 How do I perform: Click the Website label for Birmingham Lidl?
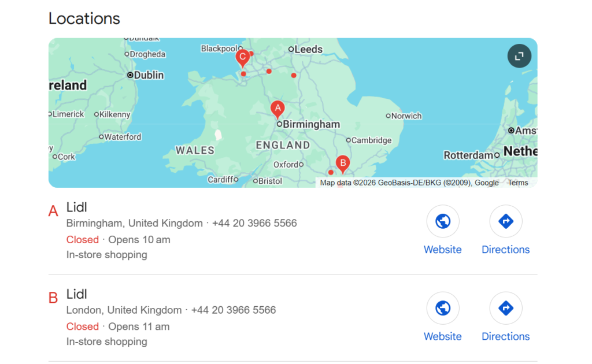click(x=443, y=250)
